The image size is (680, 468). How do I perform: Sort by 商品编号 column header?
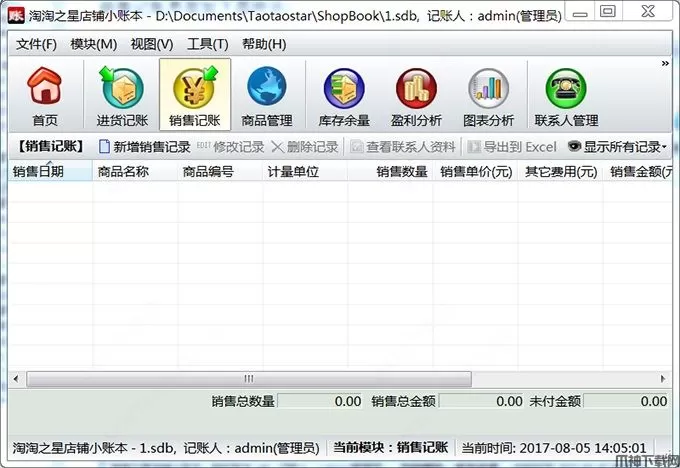(220, 171)
